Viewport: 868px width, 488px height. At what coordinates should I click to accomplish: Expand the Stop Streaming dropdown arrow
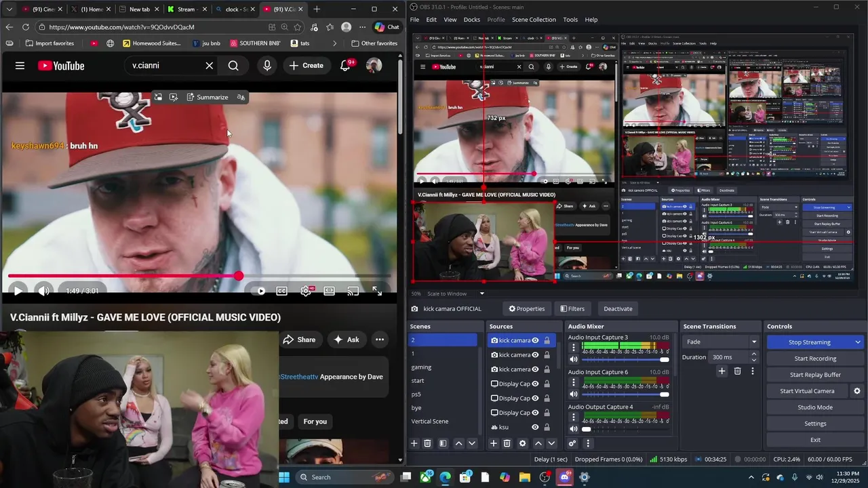857,342
